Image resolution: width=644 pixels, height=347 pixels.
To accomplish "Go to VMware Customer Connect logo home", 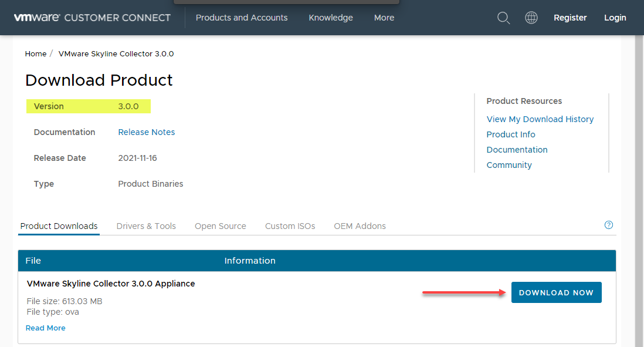I will click(x=92, y=18).
